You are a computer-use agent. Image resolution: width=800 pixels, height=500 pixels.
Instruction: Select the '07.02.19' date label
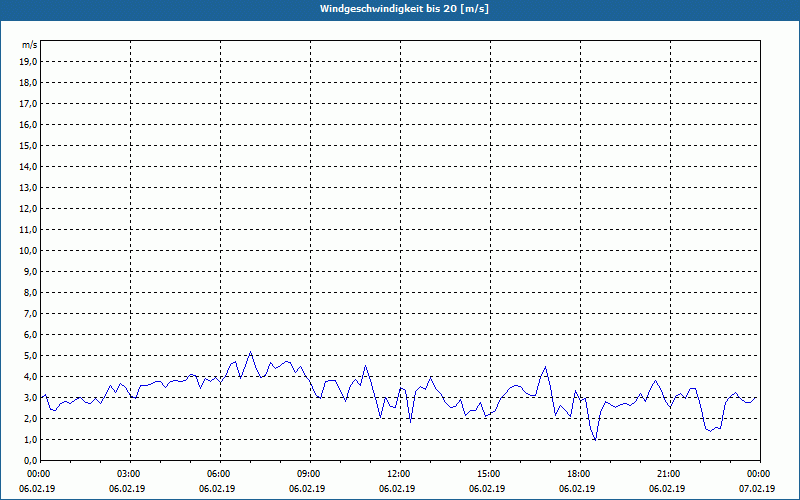point(757,488)
